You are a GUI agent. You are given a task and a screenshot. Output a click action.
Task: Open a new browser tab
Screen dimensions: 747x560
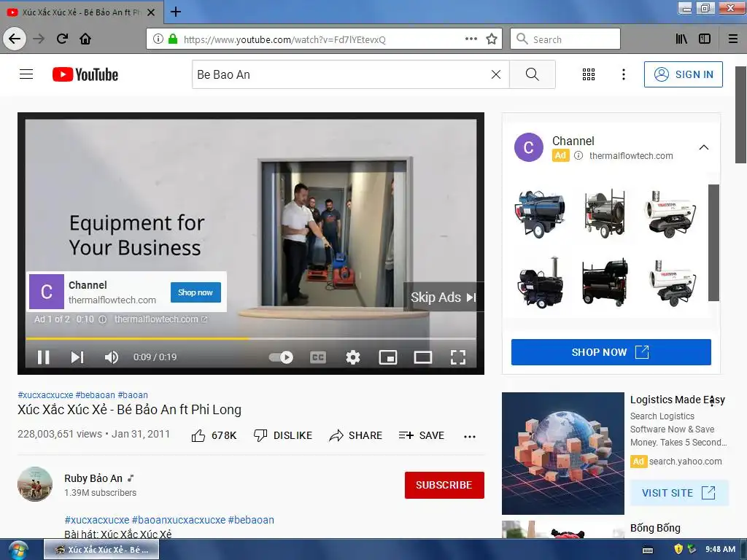point(176,12)
